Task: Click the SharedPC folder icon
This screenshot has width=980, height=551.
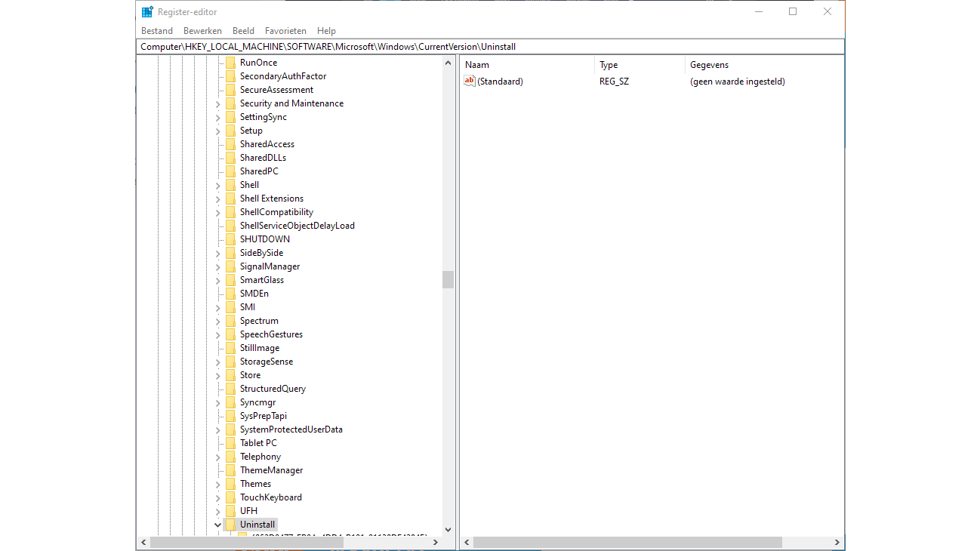Action: [x=231, y=171]
